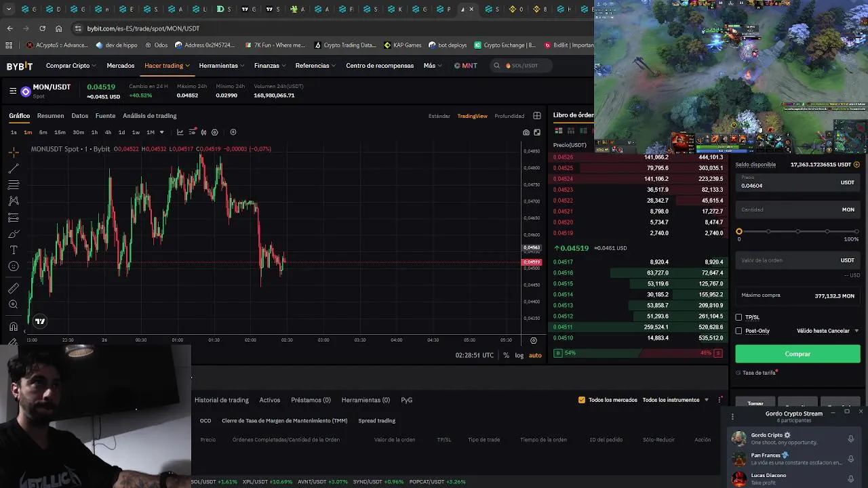Select the ruler measure tool

point(14,288)
